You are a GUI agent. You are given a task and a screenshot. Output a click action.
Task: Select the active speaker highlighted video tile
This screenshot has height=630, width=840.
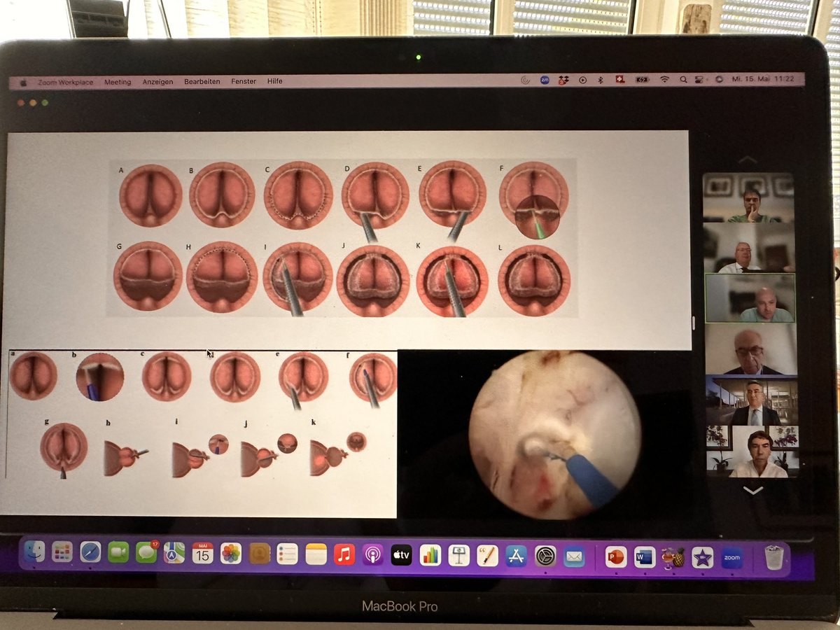tap(750, 298)
